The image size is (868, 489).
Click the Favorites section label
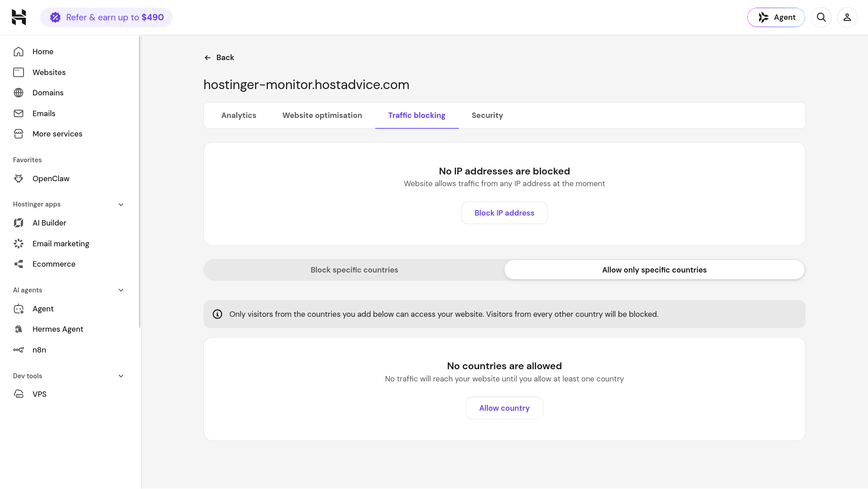pyautogui.click(x=27, y=160)
